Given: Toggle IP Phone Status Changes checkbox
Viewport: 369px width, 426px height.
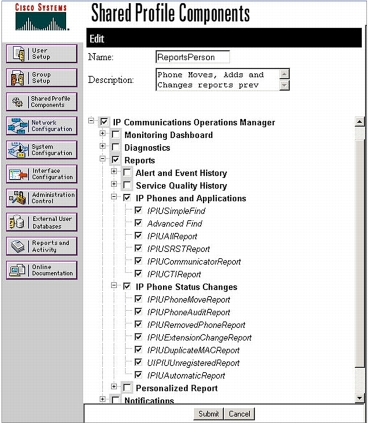Looking at the screenshot, I should point(127,287).
